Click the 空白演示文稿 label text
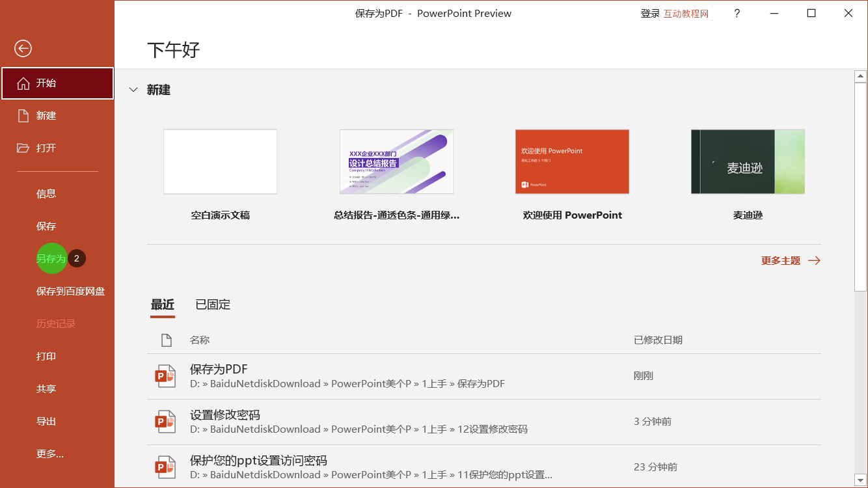This screenshot has width=868, height=488. tap(220, 215)
